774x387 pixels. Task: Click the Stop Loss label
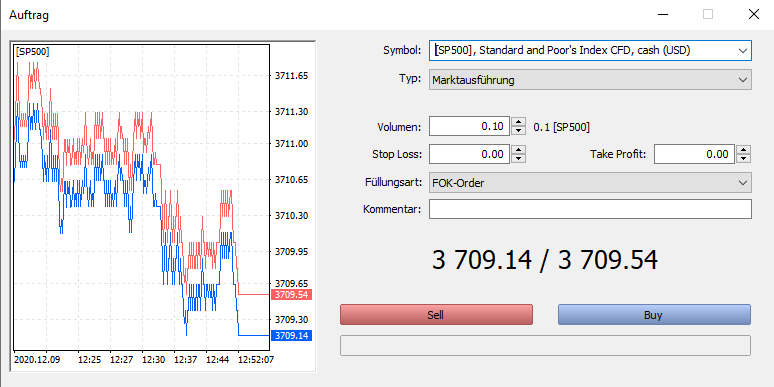397,154
